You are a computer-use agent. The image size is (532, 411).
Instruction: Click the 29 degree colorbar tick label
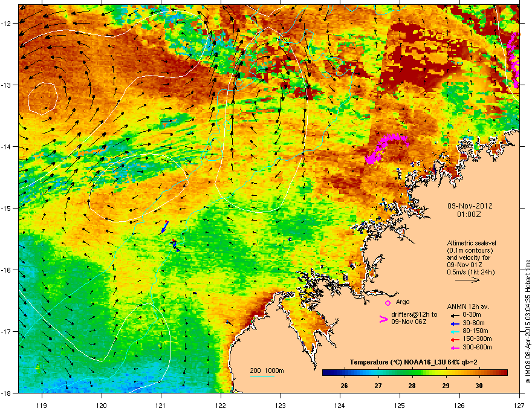(x=446, y=386)
